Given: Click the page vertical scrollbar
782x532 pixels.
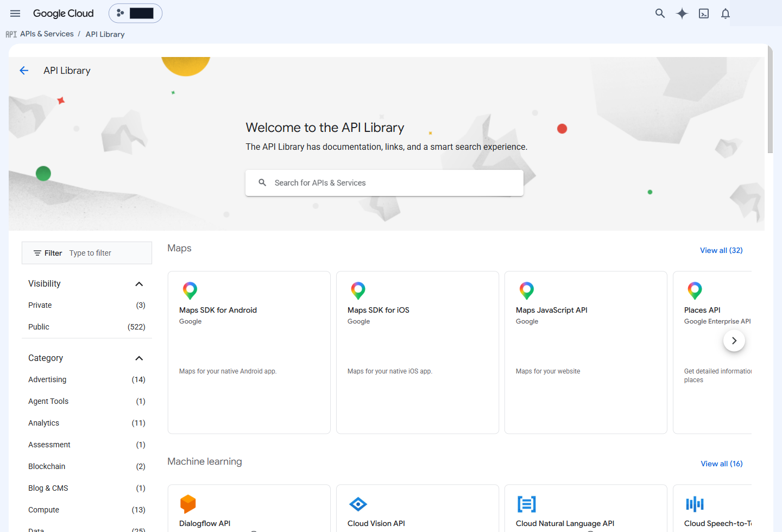Looking at the screenshot, I should [x=770, y=99].
